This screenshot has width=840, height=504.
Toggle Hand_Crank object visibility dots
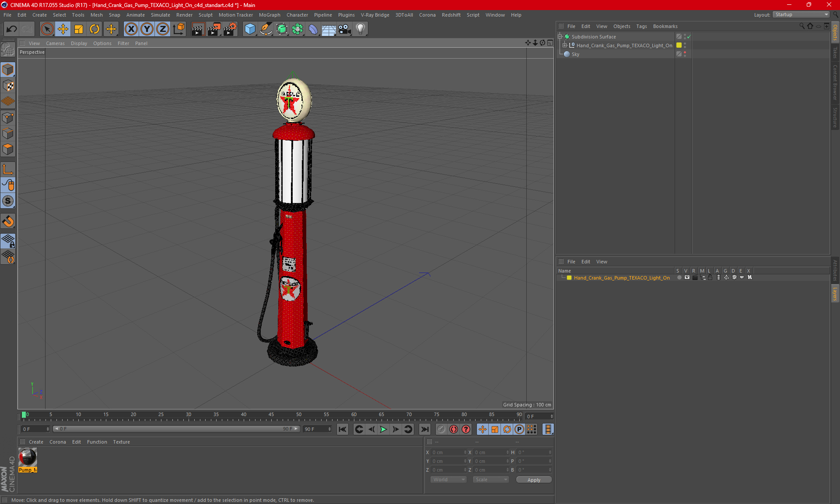click(x=685, y=45)
